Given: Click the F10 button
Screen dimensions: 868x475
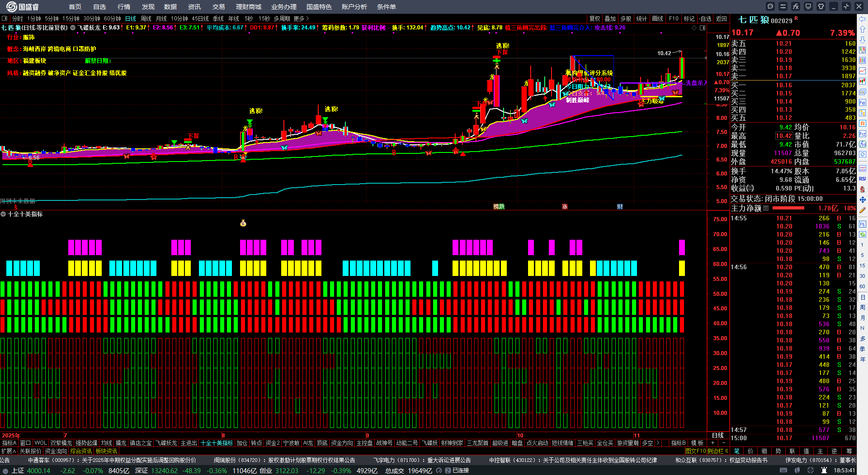Looking at the screenshot, I should 674,19.
